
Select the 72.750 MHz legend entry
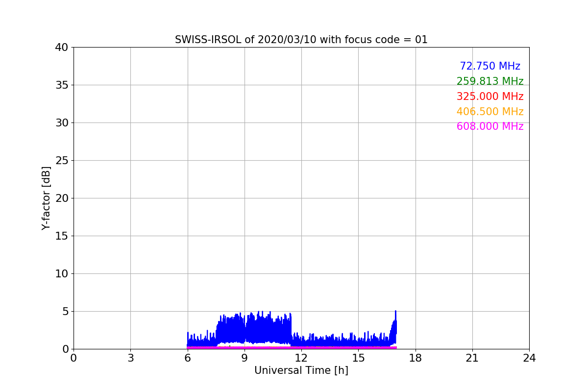(490, 66)
